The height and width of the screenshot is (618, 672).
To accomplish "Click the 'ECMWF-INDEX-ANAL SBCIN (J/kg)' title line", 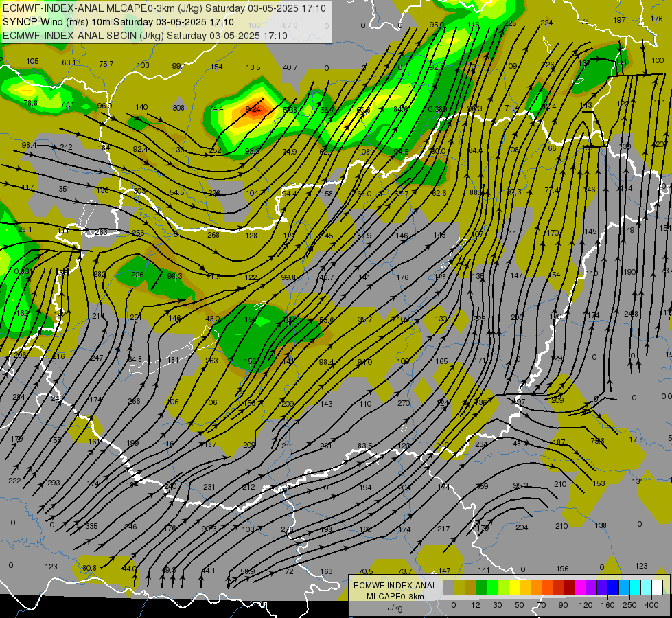I will (x=145, y=36).
